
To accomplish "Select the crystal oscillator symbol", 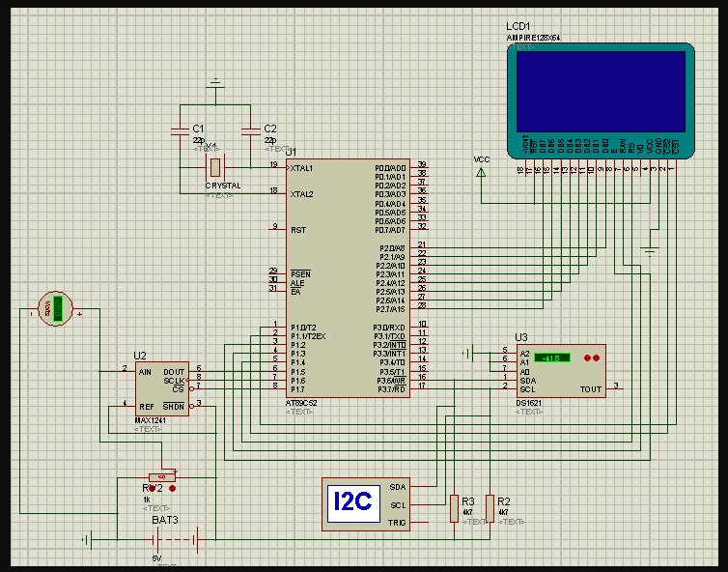I will coord(215,167).
